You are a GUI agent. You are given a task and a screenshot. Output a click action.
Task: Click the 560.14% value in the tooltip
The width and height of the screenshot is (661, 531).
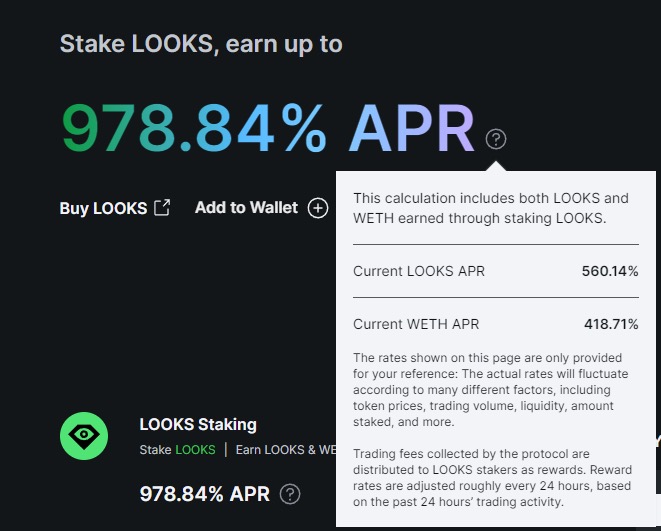610,271
